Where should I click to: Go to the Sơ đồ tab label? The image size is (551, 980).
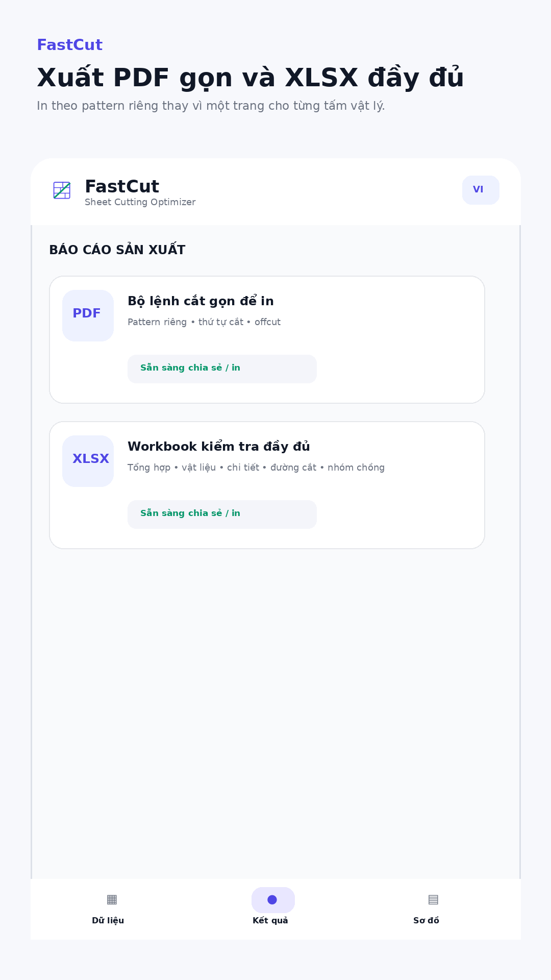click(426, 920)
